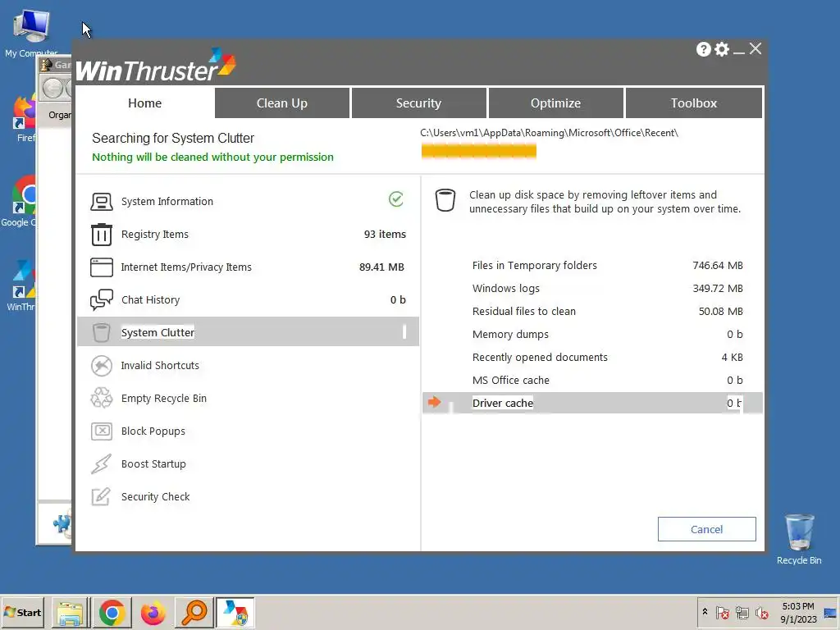The width and height of the screenshot is (840, 630).
Task: Click the Windows logs entry
Action: 505,288
